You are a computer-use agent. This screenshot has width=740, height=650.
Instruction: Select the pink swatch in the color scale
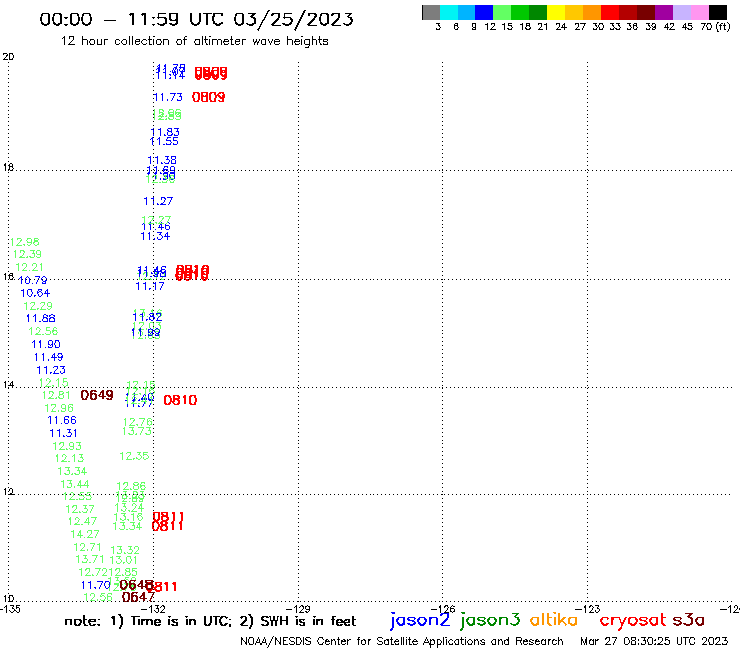[x=699, y=12]
